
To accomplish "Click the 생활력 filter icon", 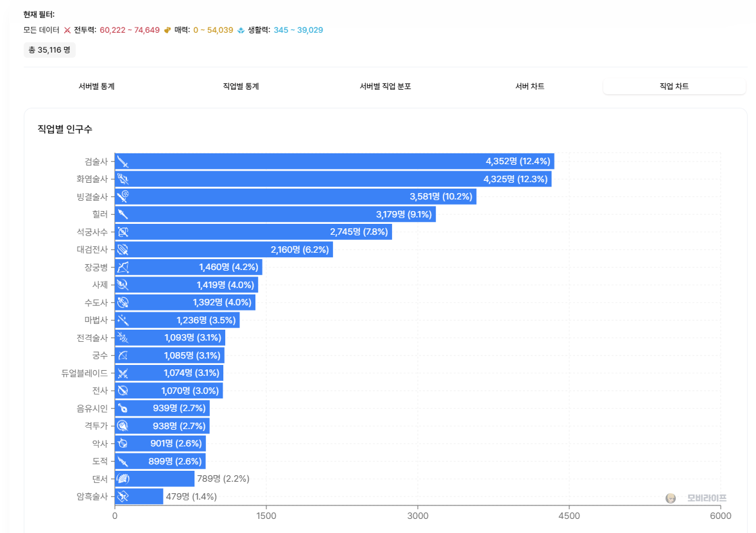I will [241, 30].
